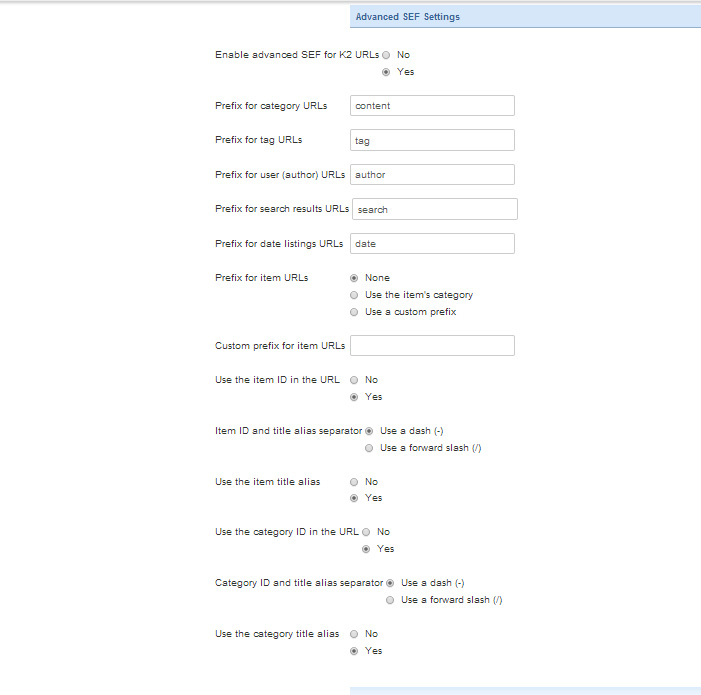The width and height of the screenshot is (701, 695).
Task: Click the Prefix for category URLs field
Action: pos(432,105)
